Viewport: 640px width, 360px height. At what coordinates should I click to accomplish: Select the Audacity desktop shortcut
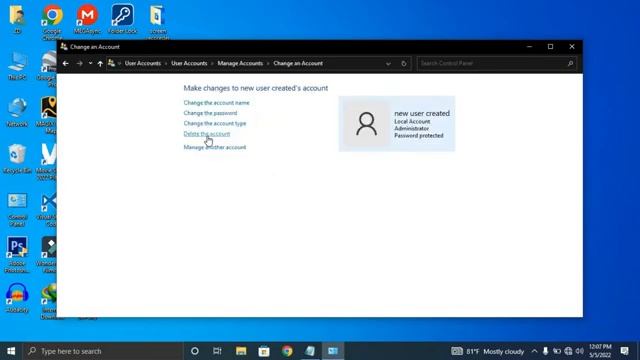[17, 298]
